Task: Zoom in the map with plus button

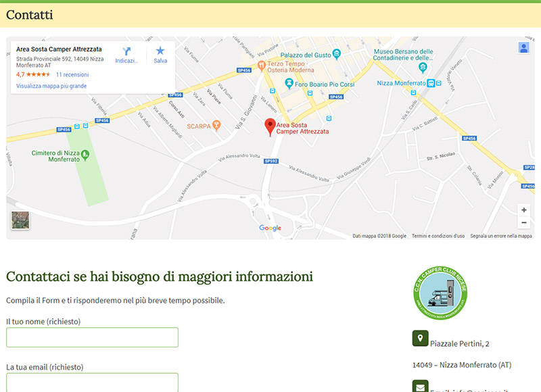Action: tap(523, 210)
